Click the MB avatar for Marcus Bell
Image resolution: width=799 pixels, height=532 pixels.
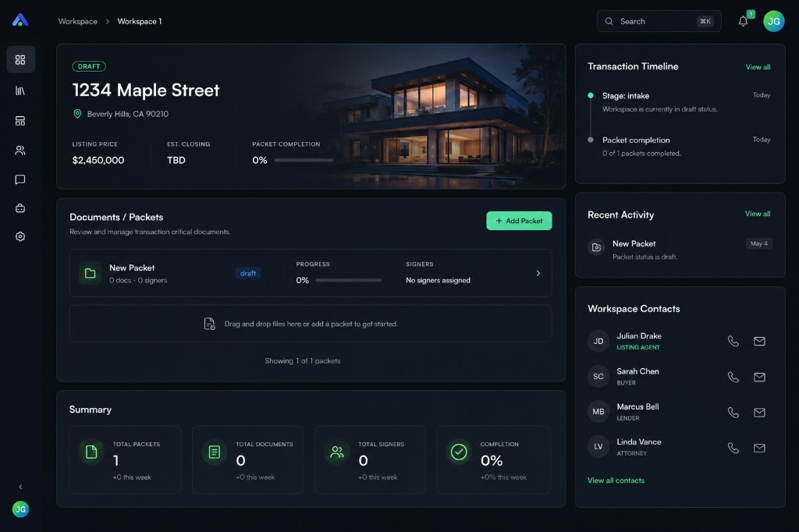[598, 412]
